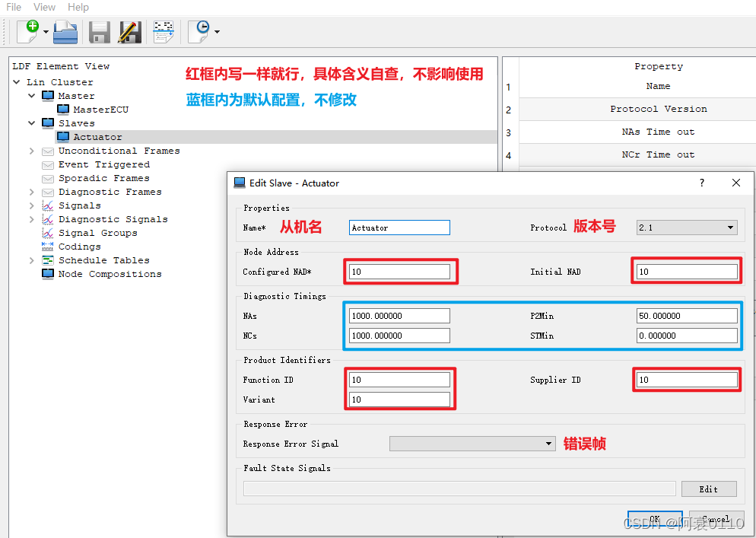Click the Signals graph icon

pos(48,205)
